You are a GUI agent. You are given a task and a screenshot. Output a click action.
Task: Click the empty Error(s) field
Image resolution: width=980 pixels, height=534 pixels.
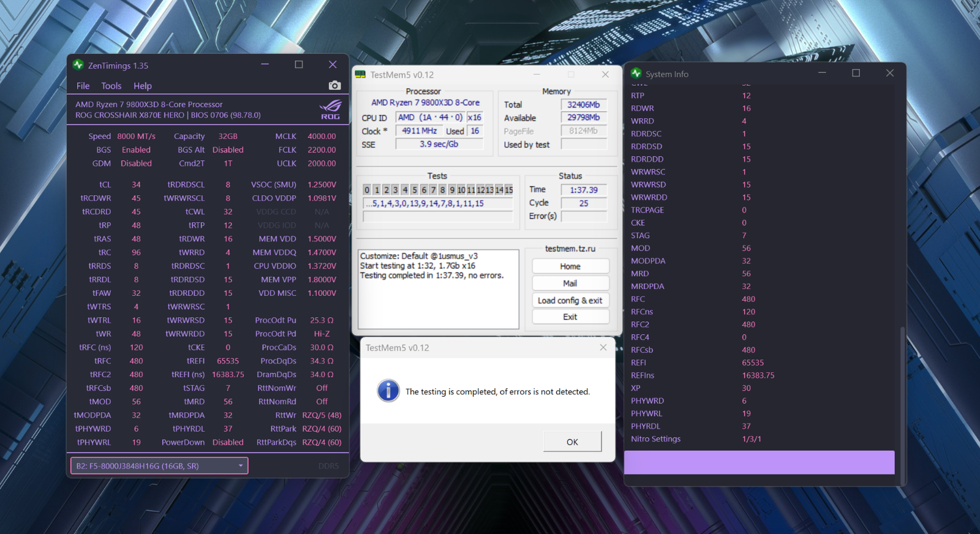pyautogui.click(x=584, y=216)
